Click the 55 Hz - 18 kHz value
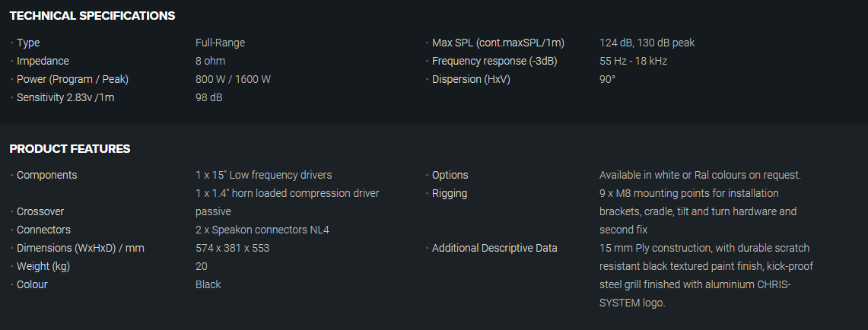 point(633,61)
